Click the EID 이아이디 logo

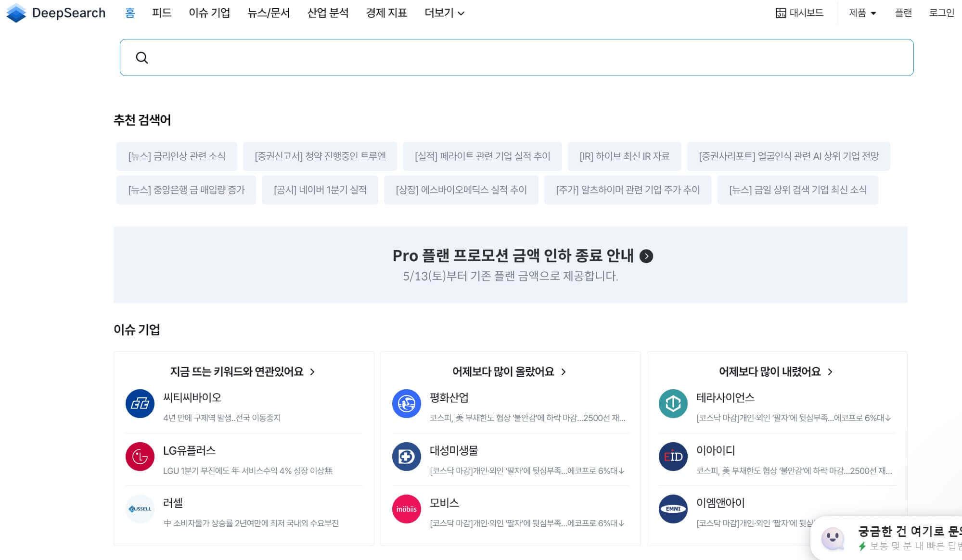673,457
